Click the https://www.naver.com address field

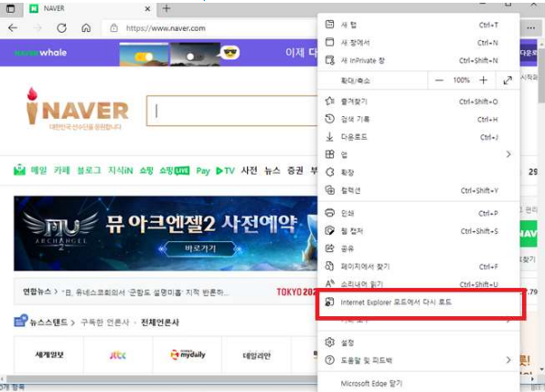(166, 28)
